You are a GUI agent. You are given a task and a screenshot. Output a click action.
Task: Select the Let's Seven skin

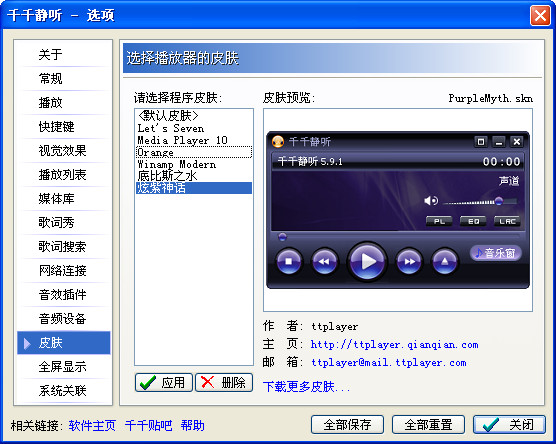click(x=194, y=128)
